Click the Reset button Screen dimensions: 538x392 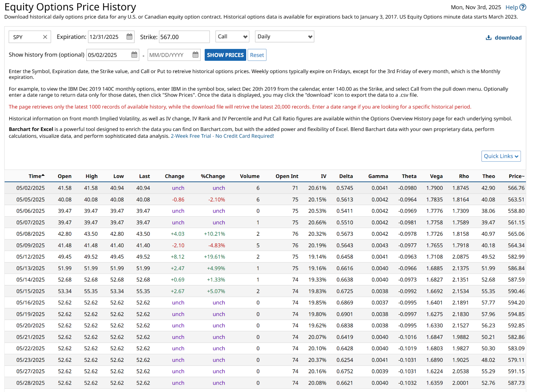point(257,55)
